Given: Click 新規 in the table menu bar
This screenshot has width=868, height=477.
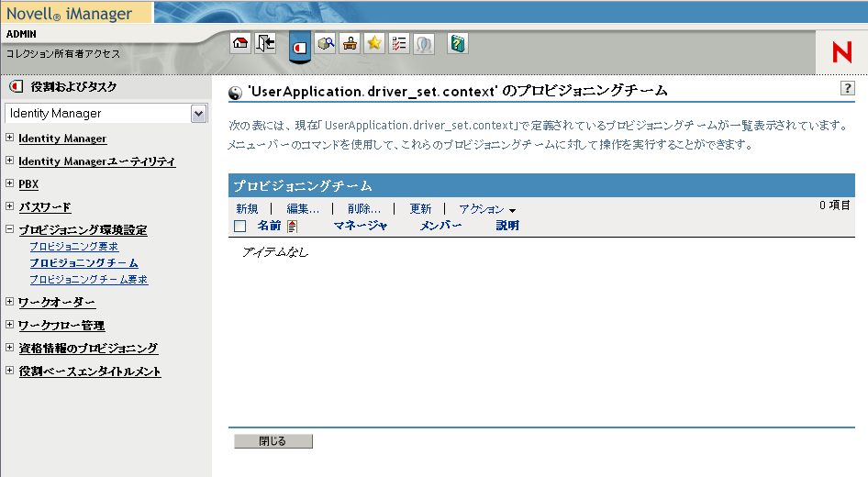Looking at the screenshot, I should click(247, 208).
